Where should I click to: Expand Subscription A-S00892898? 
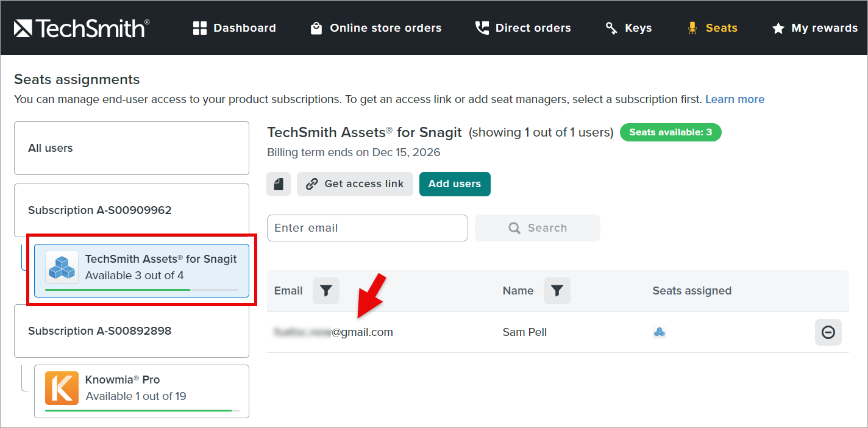pyautogui.click(x=132, y=331)
